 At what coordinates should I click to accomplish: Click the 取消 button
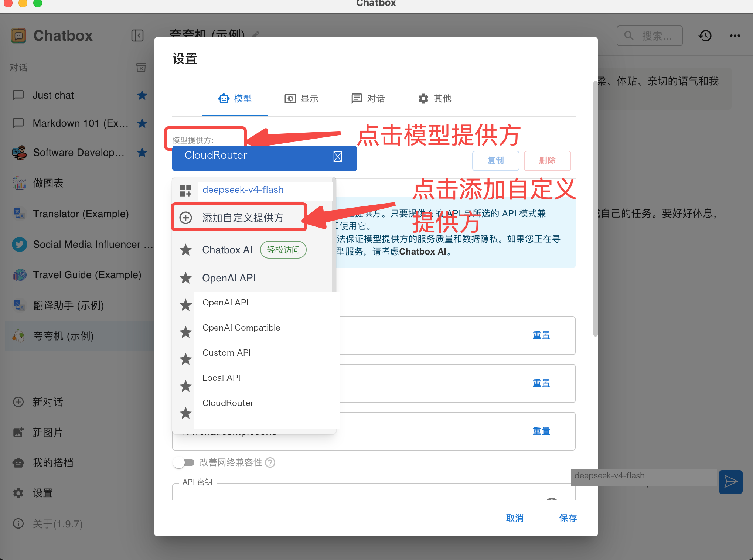click(514, 518)
